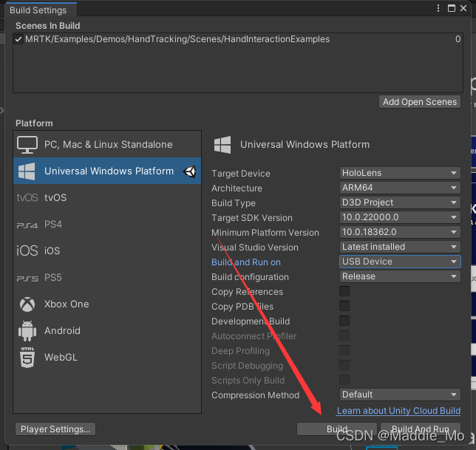Toggle Autoconnect Profiler checkbox
The width and height of the screenshot is (476, 450).
[344, 335]
